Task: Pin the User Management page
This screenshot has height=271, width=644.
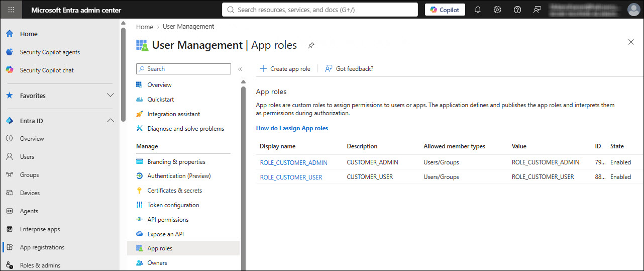Action: (x=311, y=46)
